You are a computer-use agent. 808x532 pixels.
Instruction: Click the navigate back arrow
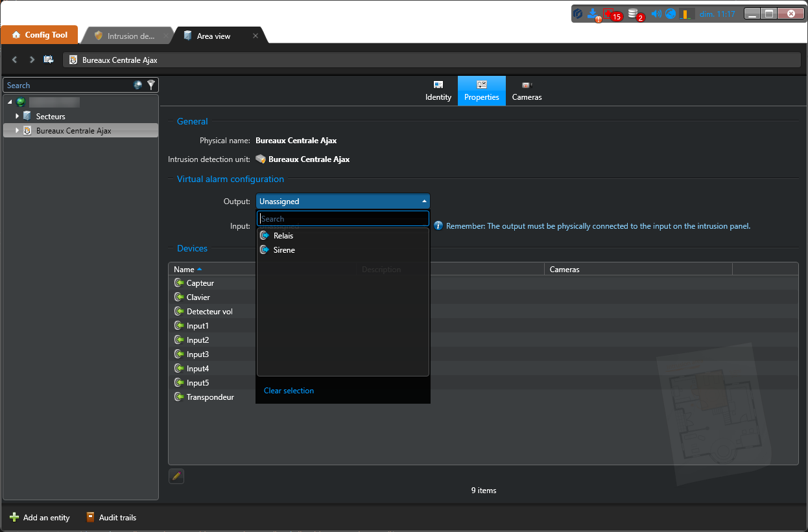pos(15,60)
